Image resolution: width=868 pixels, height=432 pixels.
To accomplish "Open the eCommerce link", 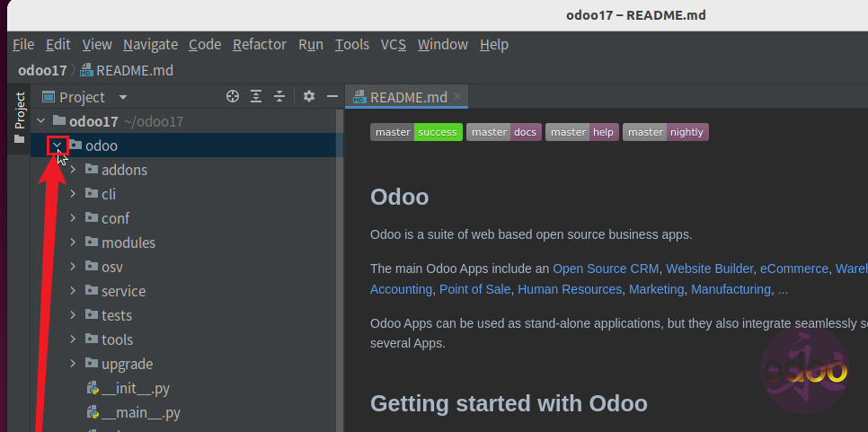I will [793, 269].
